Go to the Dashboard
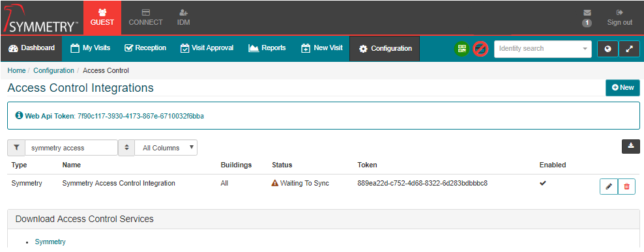Screen dimensions: 644x252 [31, 48]
